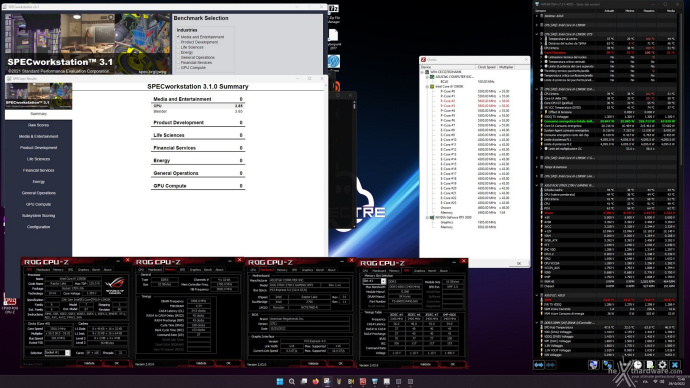Collapse the DDR5 DIMM sensor group
This screenshot has width=690, height=388.
(x=537, y=322)
